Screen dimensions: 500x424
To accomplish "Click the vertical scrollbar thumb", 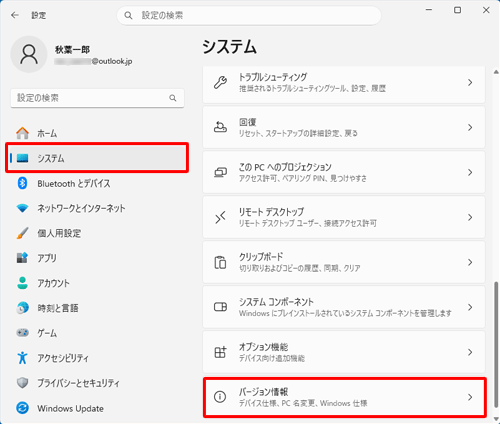I will tap(496, 344).
